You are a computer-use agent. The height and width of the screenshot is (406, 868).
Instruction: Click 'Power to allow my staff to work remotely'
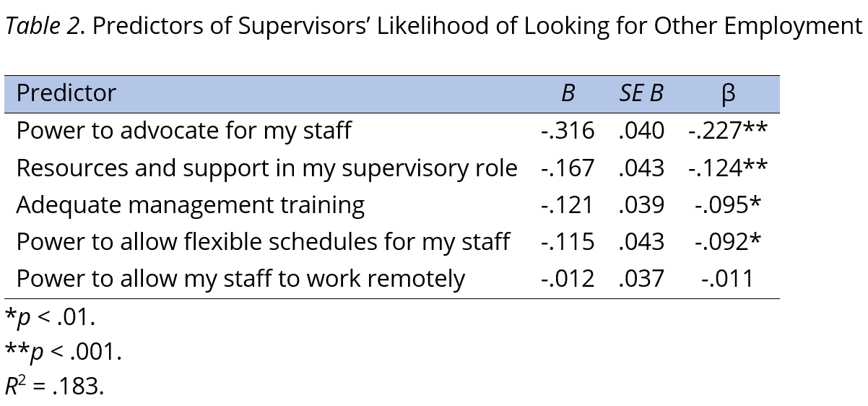240,279
